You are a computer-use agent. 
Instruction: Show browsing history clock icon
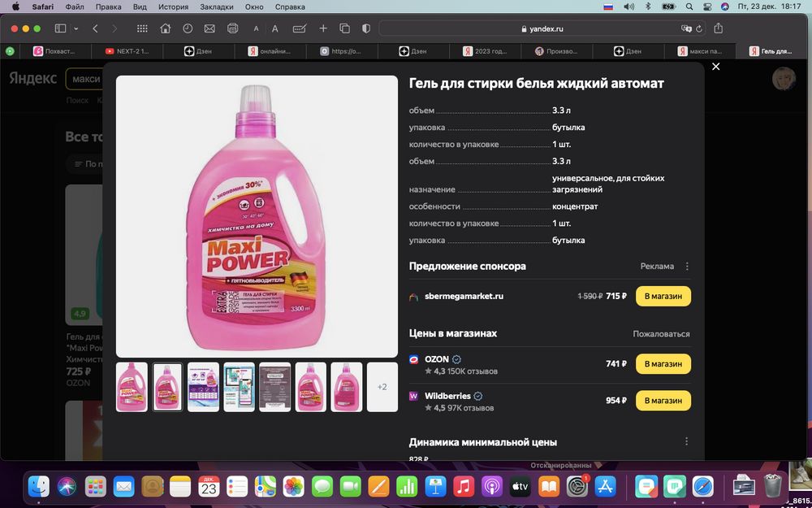[188, 28]
